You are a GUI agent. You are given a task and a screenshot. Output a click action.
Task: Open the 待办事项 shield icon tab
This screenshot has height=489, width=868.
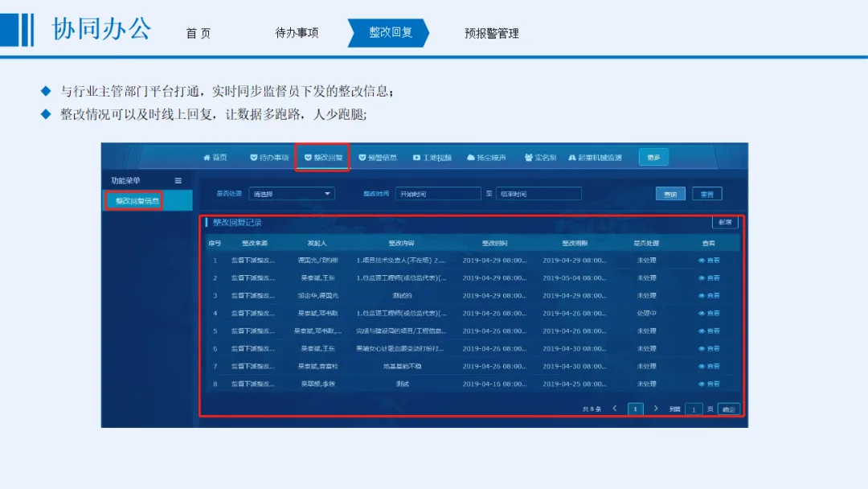tap(269, 158)
